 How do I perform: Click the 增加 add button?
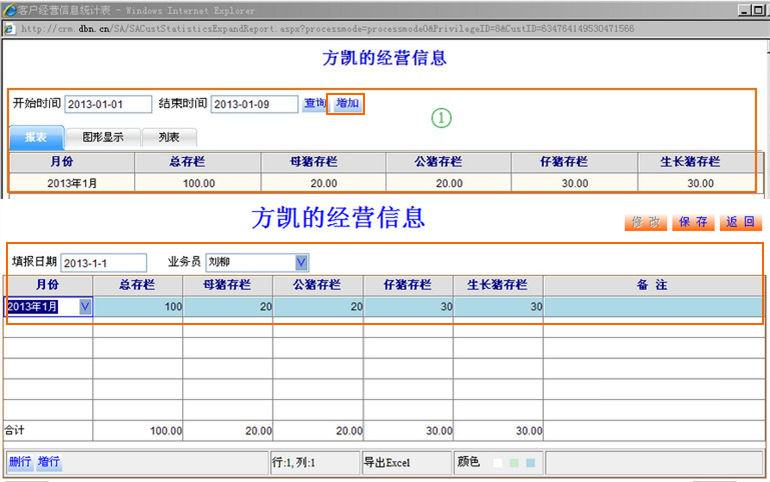click(x=347, y=104)
